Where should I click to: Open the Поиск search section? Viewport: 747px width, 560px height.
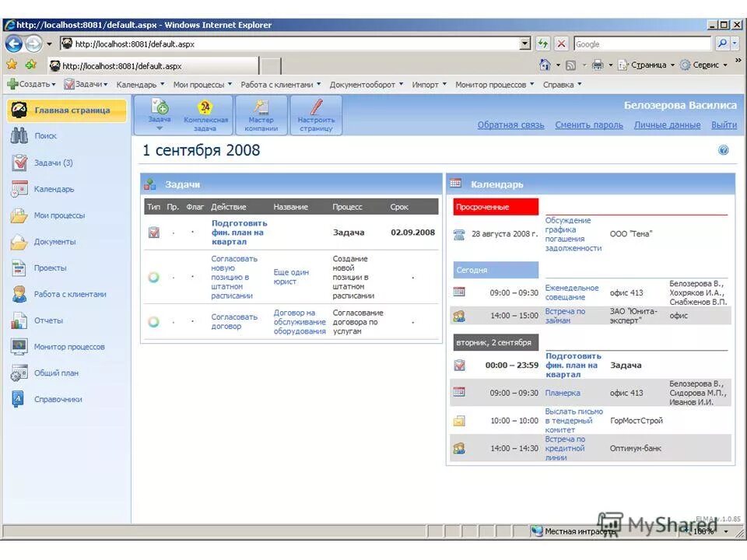point(44,135)
